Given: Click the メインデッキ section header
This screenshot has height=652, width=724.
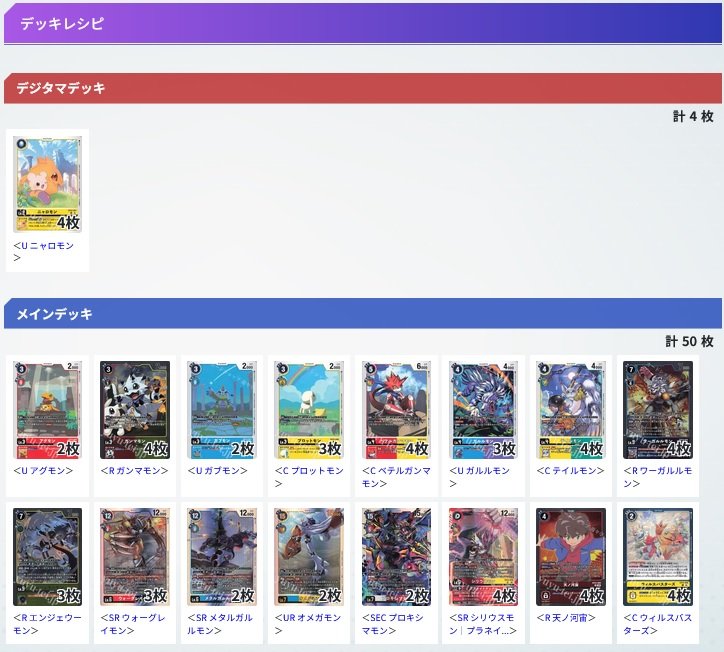Looking at the screenshot, I should coord(363,314).
